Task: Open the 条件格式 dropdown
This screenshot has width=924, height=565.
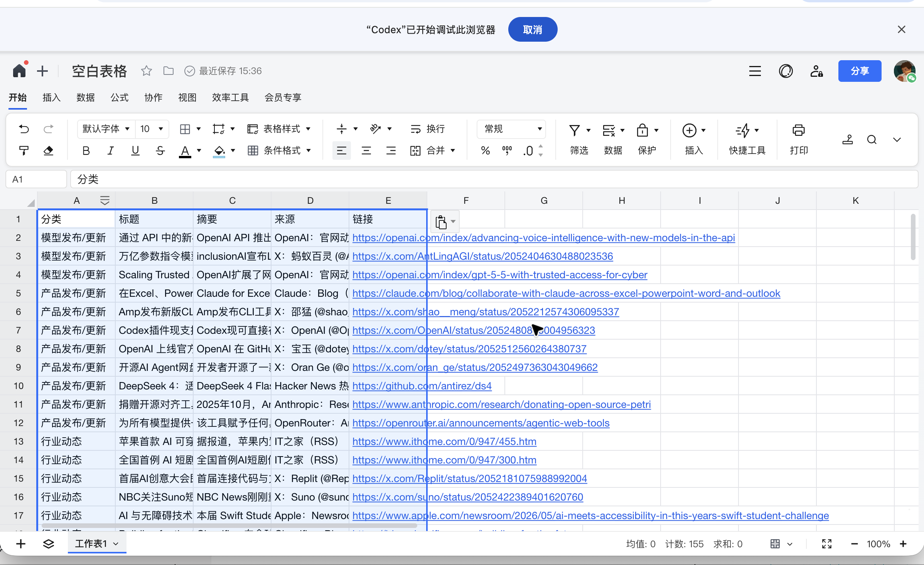Action: pos(279,151)
